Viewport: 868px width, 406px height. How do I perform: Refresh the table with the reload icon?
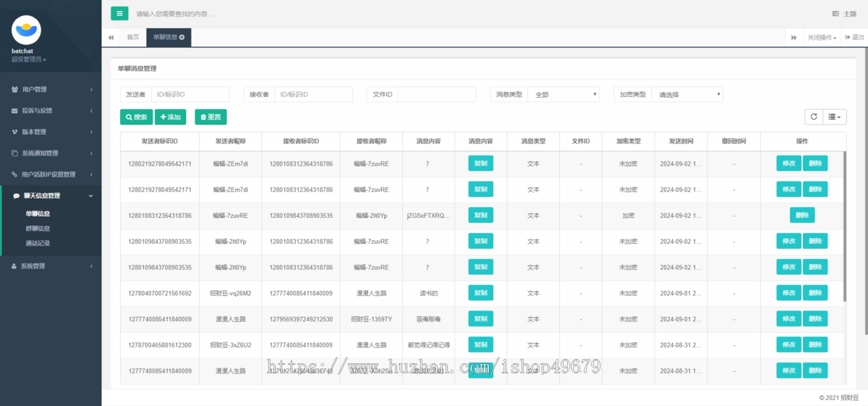[x=814, y=117]
